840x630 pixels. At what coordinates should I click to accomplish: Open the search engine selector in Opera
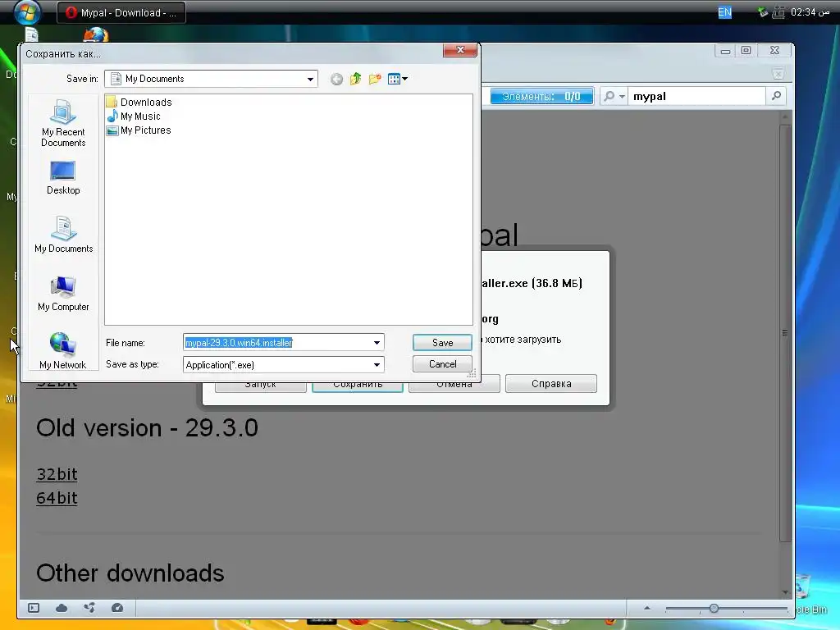[x=614, y=97]
